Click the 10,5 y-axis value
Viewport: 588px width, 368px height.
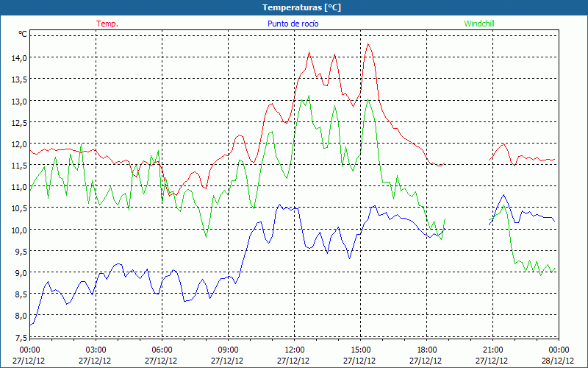pyautogui.click(x=20, y=208)
